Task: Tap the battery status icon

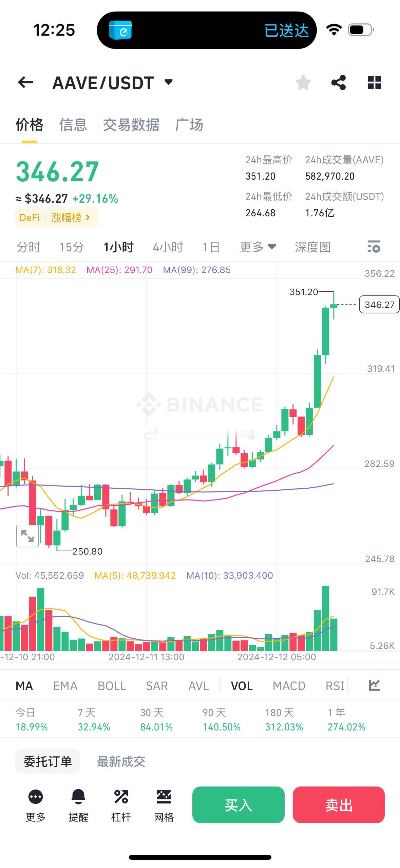Action: pos(361,30)
